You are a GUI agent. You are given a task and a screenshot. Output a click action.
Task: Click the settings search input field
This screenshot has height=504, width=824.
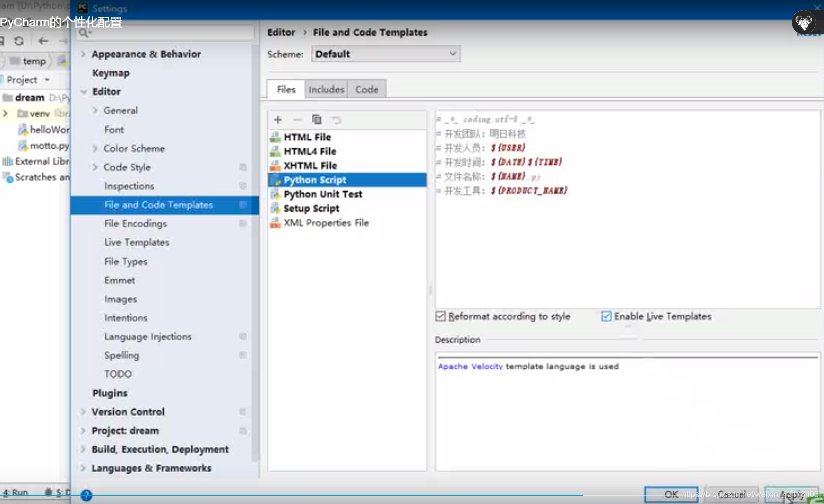coord(165,33)
